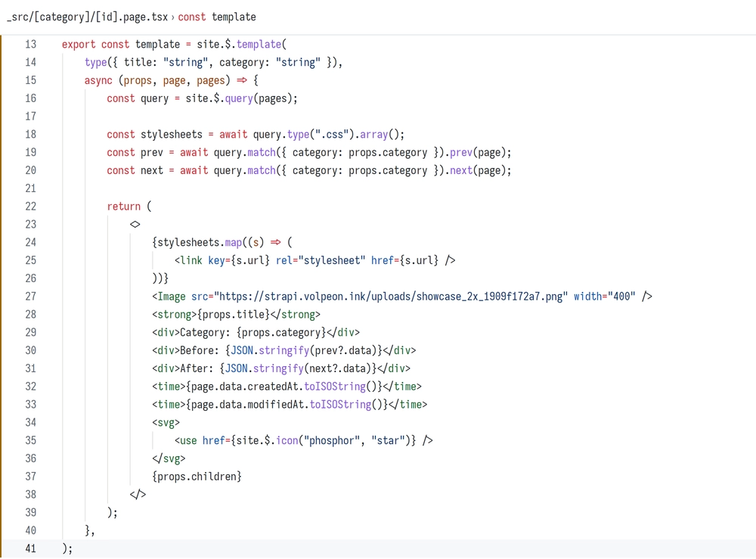This screenshot has width=756, height=559.
Task: Click the strapi.volpeon.ink image URL string
Action: tap(391, 297)
